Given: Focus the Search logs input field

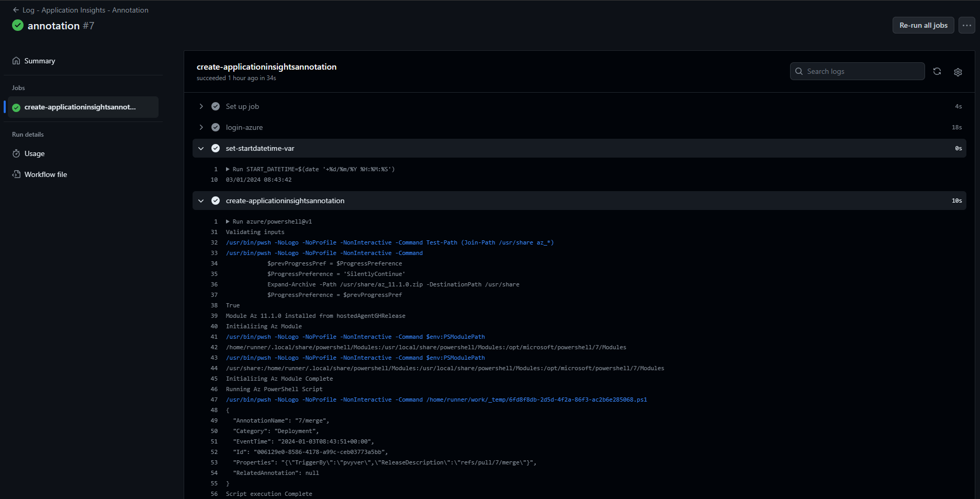Looking at the screenshot, I should [857, 71].
